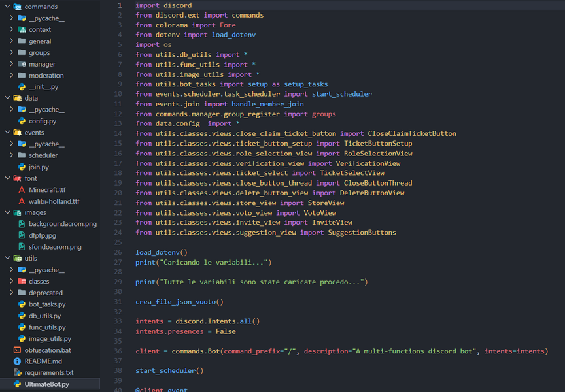Viewport: 565px width, 392px height.
Task: Expand the moderation folder chevron
Action: click(x=12, y=75)
